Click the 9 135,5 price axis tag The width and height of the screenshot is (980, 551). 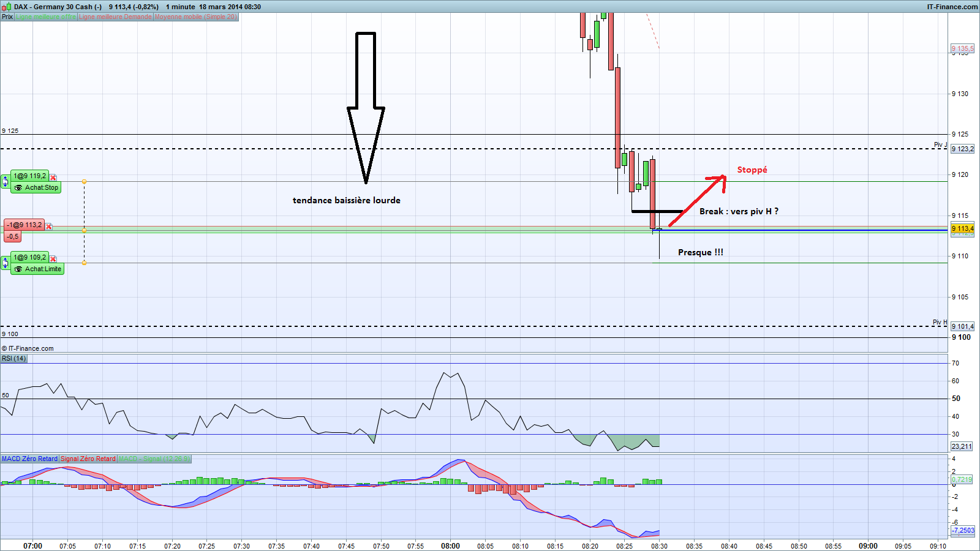pos(962,48)
